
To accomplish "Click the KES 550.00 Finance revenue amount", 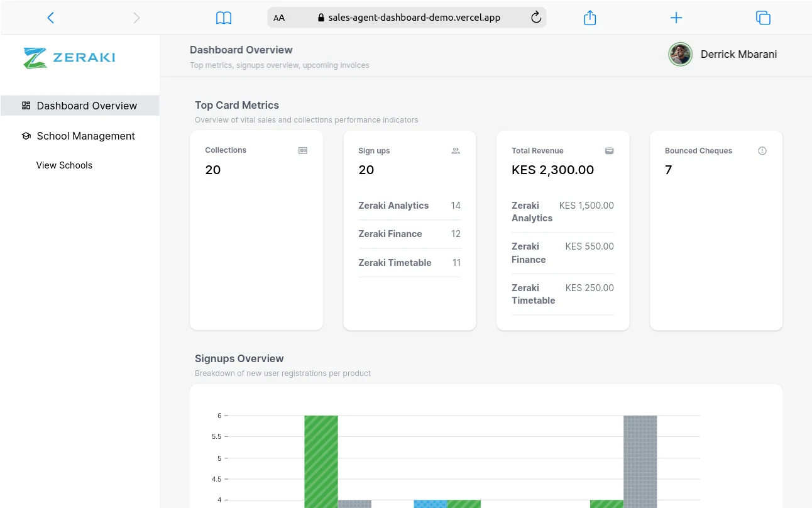I will (x=590, y=246).
